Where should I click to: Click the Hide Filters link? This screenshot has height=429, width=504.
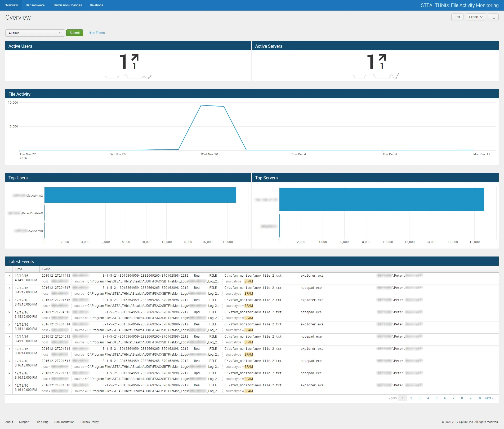tap(96, 33)
